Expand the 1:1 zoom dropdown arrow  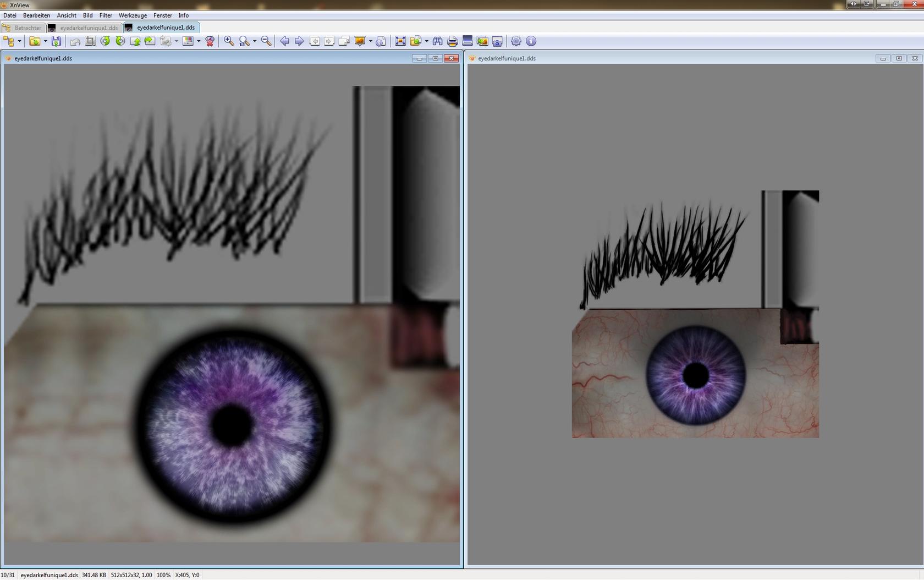tap(254, 41)
